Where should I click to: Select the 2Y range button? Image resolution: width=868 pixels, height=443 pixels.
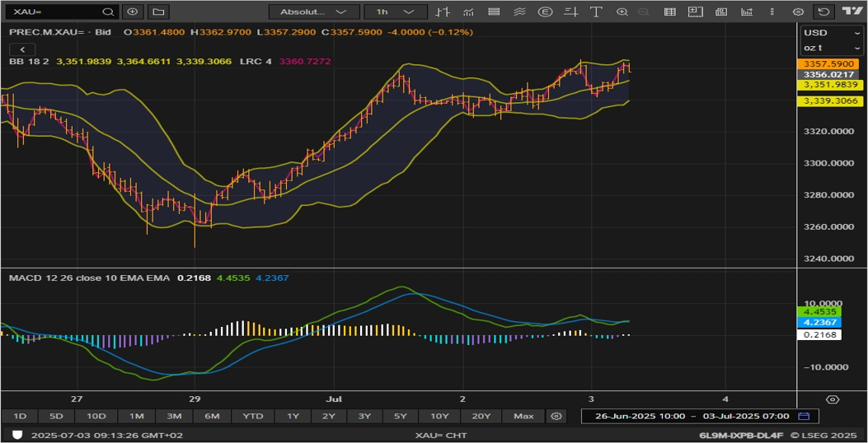329,416
